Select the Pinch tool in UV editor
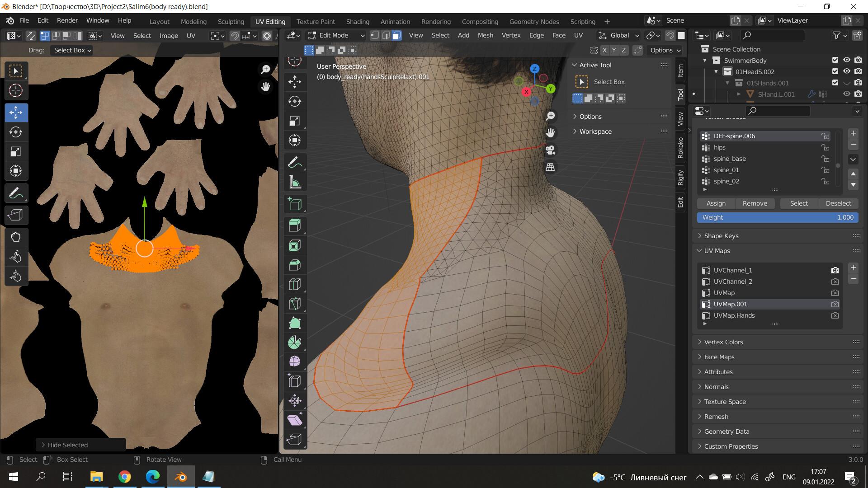This screenshot has height=488, width=868. click(x=16, y=276)
